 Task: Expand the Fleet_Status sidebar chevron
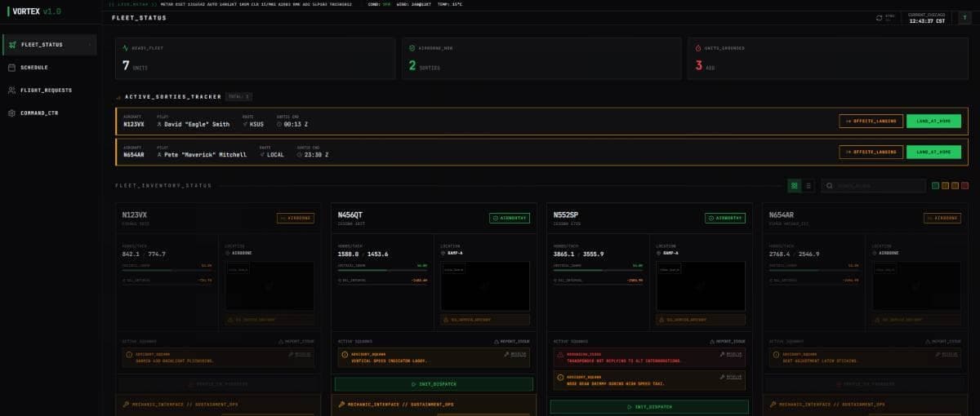point(89,44)
